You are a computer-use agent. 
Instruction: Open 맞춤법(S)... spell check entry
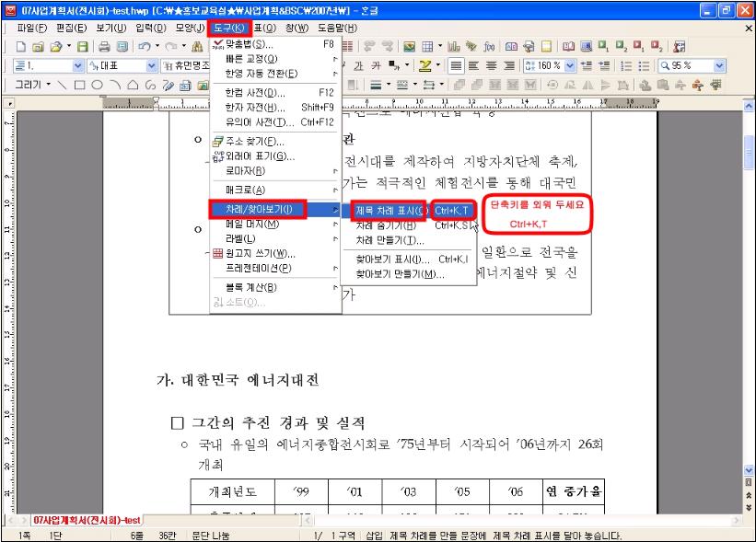[x=275, y=44]
